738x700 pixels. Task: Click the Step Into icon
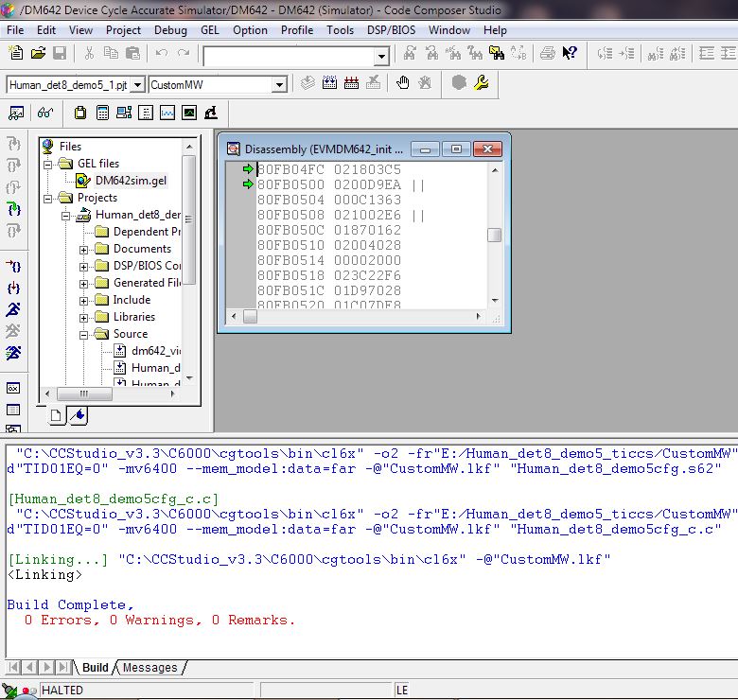[x=13, y=144]
